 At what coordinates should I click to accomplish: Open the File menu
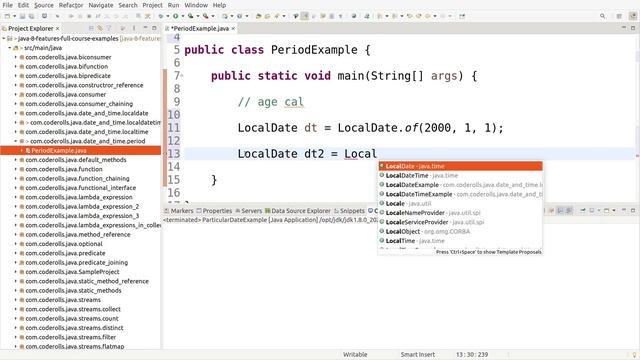tap(7, 5)
